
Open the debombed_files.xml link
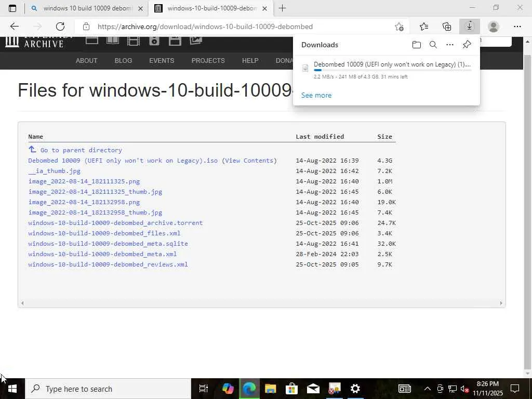[104, 233]
